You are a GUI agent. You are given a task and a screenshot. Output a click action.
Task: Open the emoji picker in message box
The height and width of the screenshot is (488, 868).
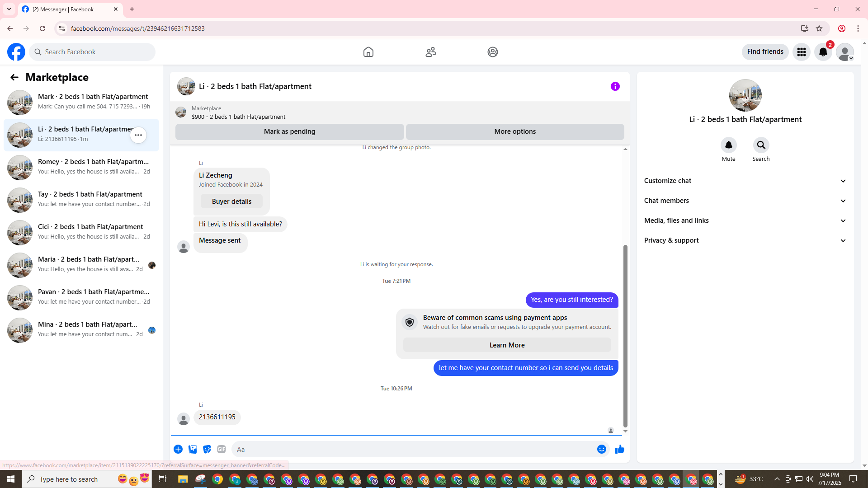pos(602,449)
